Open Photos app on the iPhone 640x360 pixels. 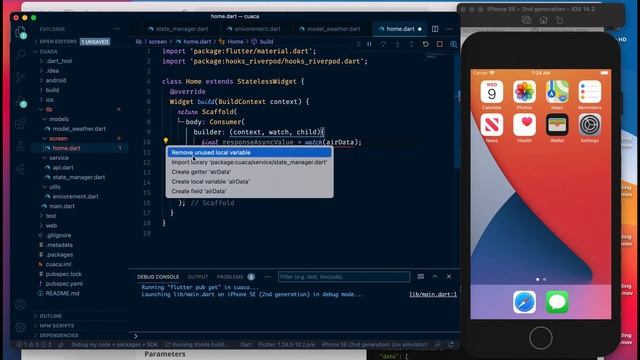[524, 91]
